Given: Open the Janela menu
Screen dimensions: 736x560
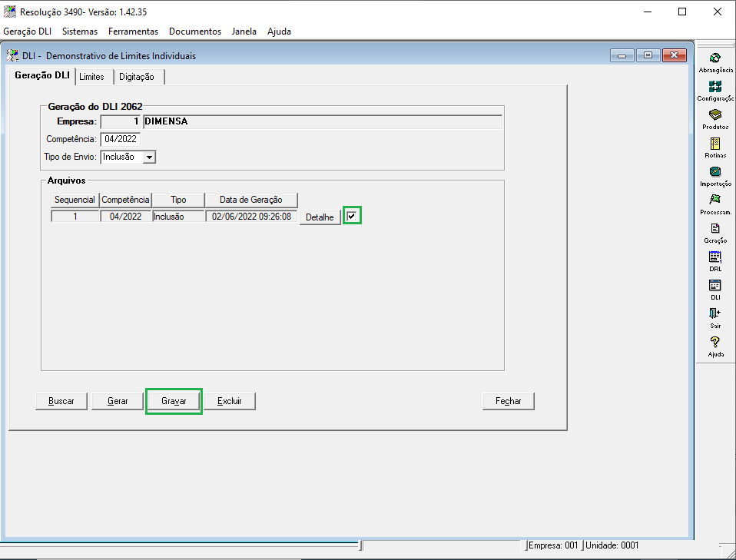Looking at the screenshot, I should [x=244, y=31].
